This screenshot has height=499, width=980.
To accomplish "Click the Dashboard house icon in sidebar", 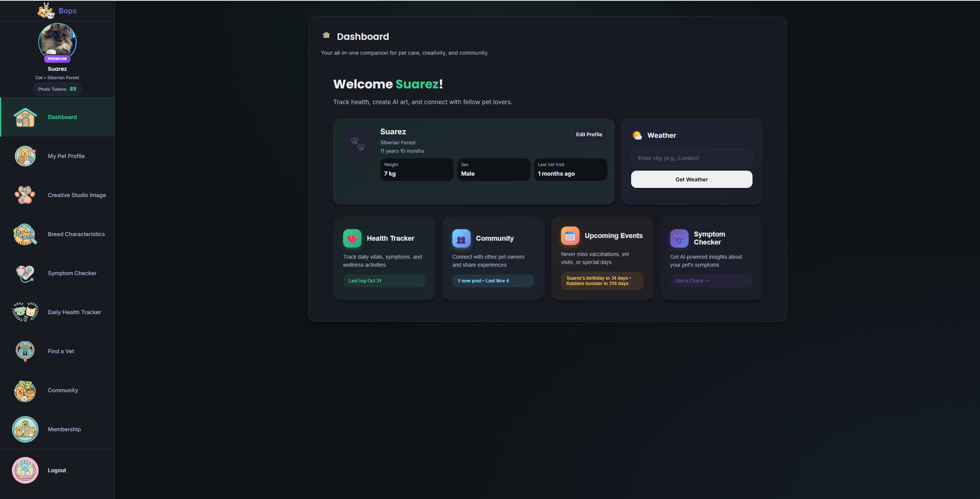I will coord(25,117).
